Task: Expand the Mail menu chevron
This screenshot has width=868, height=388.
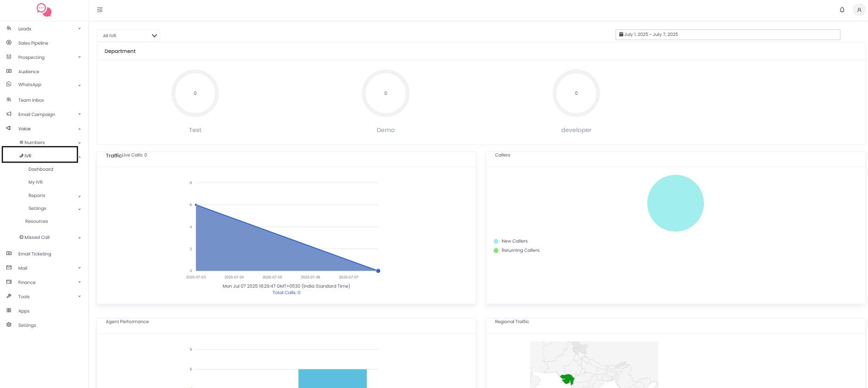Action: click(x=80, y=268)
